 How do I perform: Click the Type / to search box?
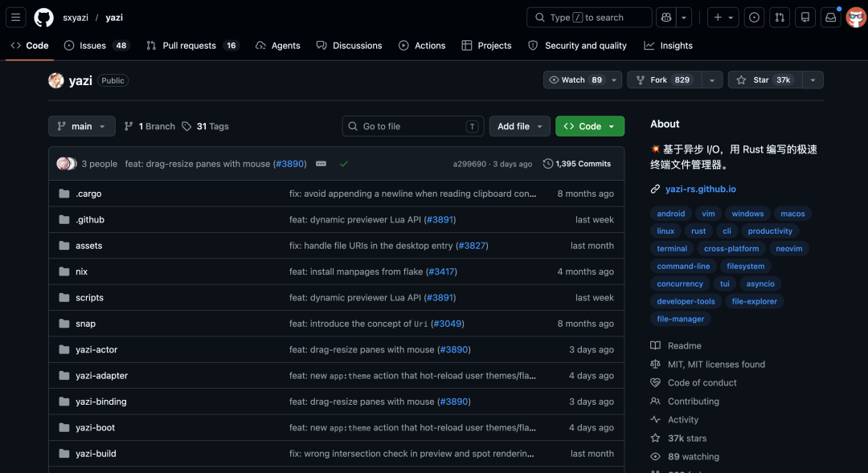[589, 17]
